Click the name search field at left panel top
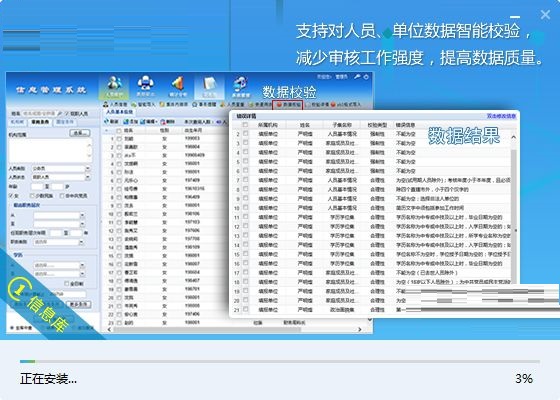The image size is (560, 400). [39, 113]
